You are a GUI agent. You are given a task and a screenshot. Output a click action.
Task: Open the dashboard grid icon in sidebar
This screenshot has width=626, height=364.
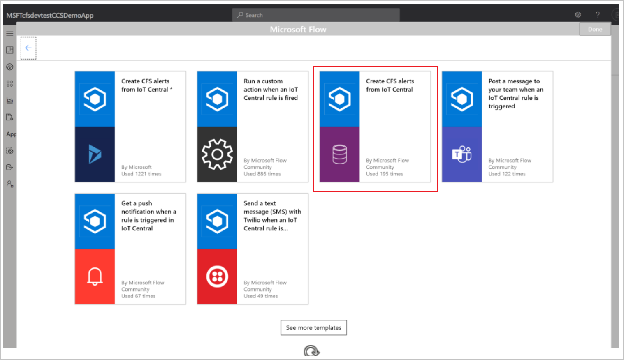pos(10,50)
